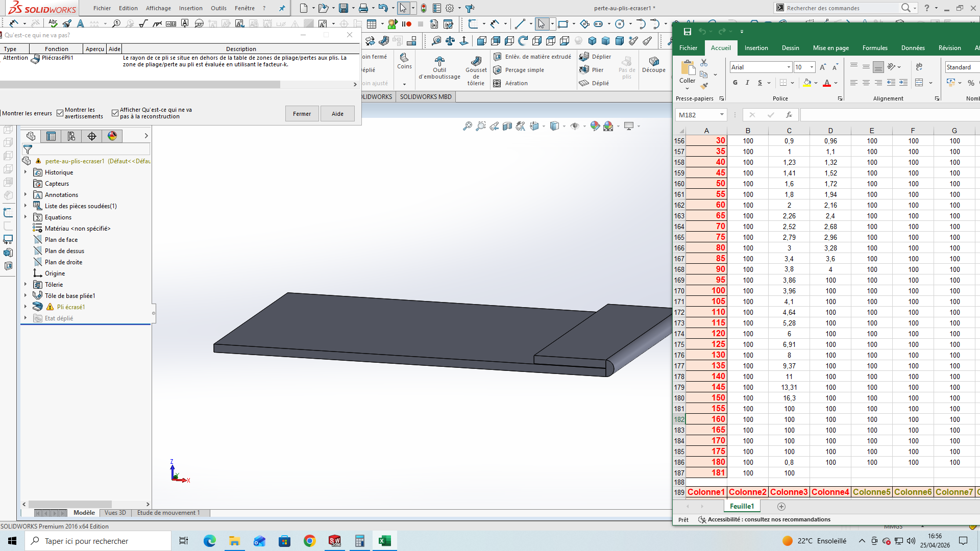
Task: Toggle Montrer les avertissements checkbox
Action: (x=60, y=113)
